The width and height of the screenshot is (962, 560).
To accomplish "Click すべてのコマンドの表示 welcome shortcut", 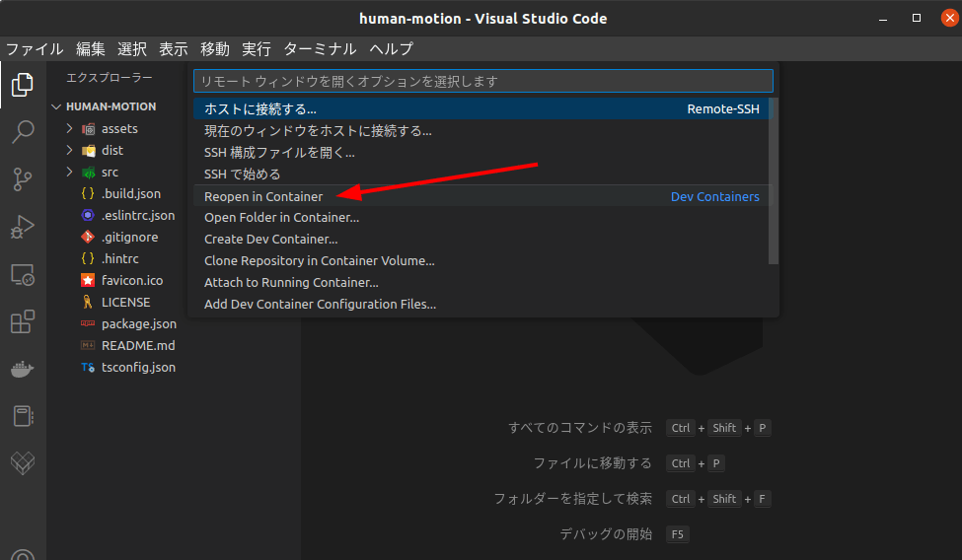I will tap(580, 428).
